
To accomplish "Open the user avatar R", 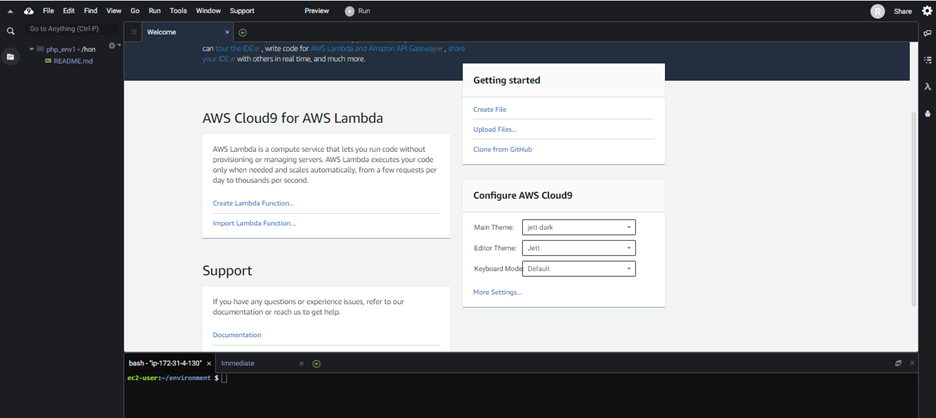I will click(x=877, y=11).
